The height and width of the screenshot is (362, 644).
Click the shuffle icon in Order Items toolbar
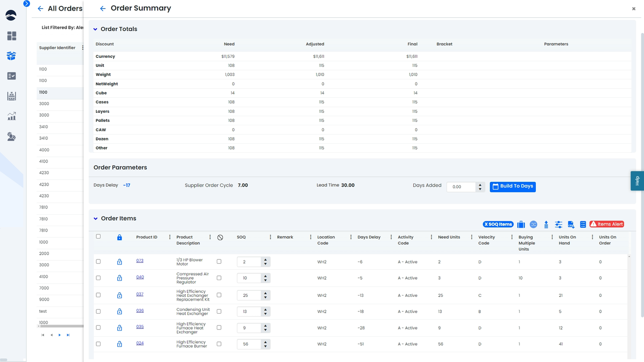pyautogui.click(x=533, y=224)
